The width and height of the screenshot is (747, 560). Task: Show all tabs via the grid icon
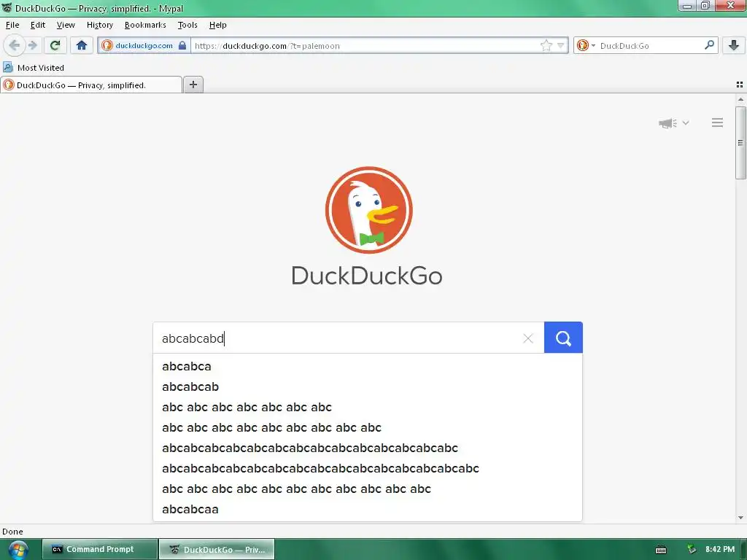click(x=740, y=85)
